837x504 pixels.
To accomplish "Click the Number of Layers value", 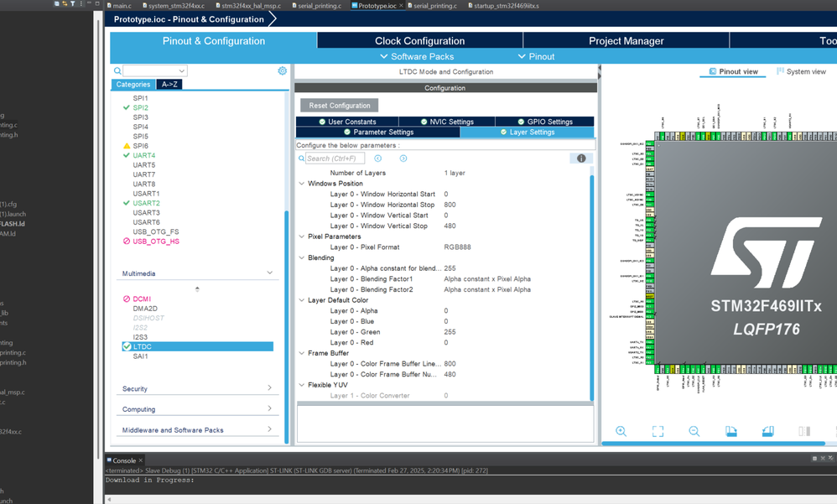I will [455, 173].
